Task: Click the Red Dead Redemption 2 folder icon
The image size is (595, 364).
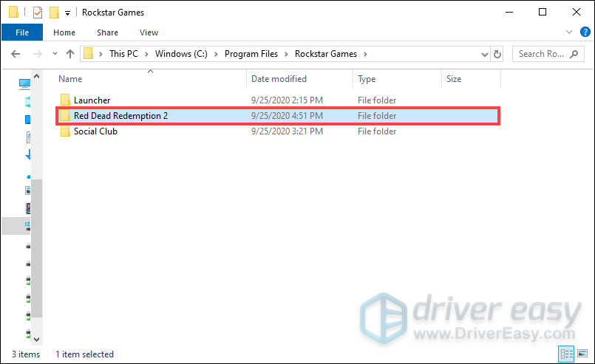Action: (x=65, y=115)
